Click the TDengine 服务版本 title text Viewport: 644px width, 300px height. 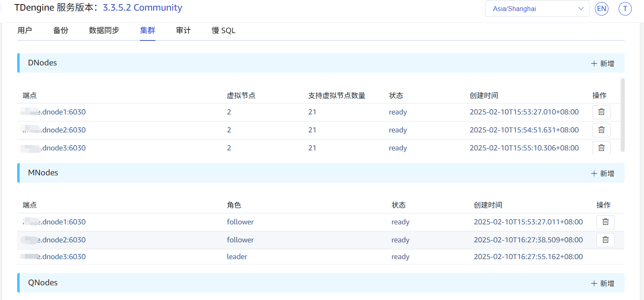[x=56, y=8]
